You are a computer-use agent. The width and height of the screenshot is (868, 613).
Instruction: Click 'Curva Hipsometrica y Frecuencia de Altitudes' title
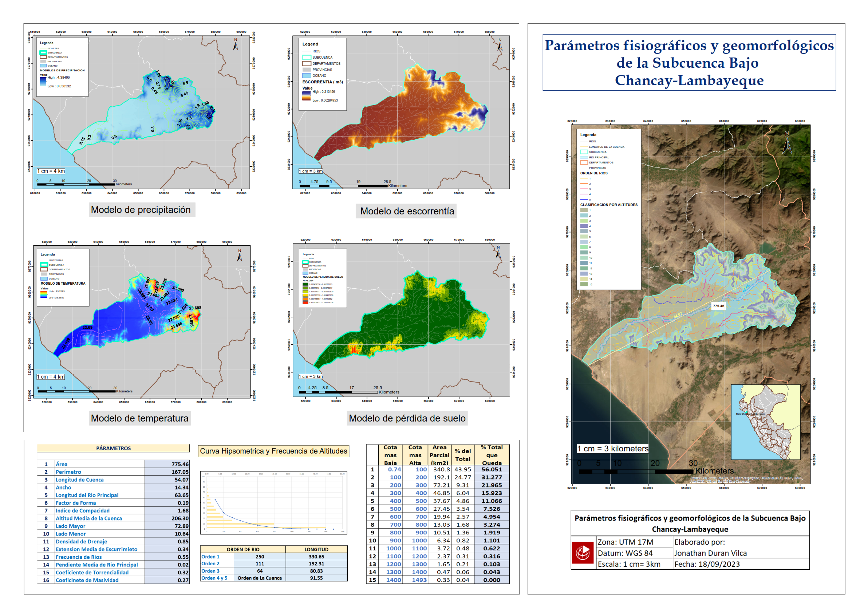point(273,451)
